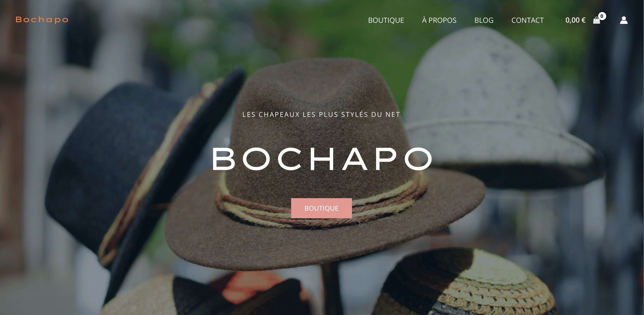The width and height of the screenshot is (644, 315).
Task: Open the shopping bag cart icon
Action: tap(596, 20)
